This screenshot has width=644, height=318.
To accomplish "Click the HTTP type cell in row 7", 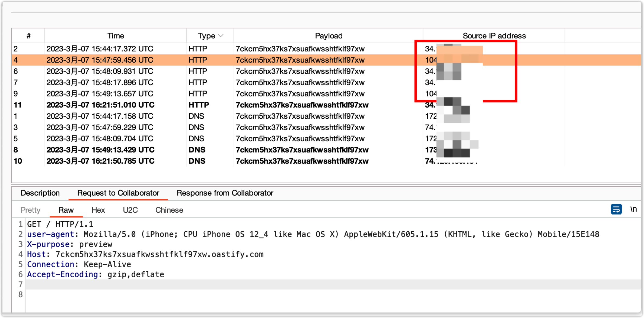I will coord(210,82).
